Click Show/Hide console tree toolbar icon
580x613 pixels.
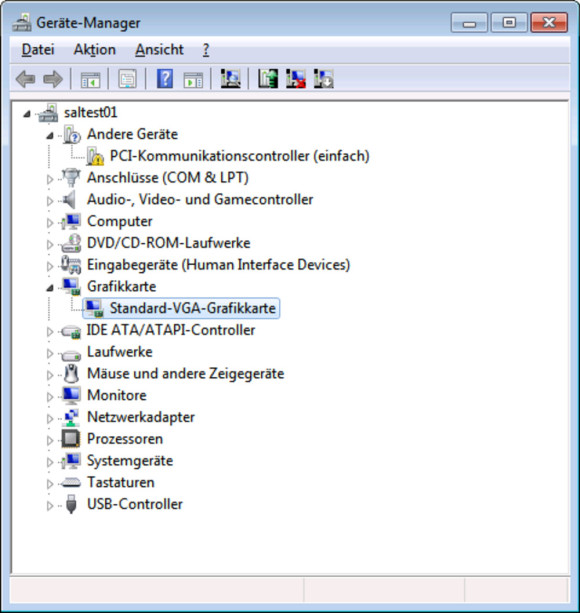click(x=90, y=80)
